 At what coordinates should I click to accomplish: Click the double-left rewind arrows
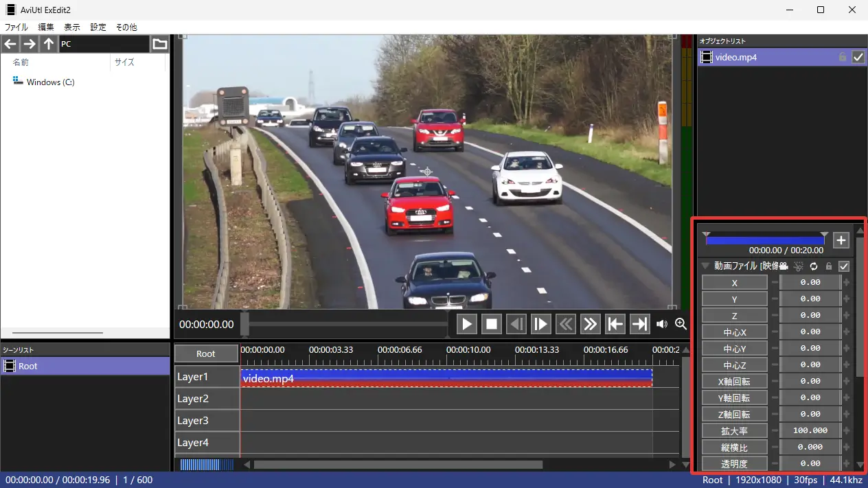565,324
